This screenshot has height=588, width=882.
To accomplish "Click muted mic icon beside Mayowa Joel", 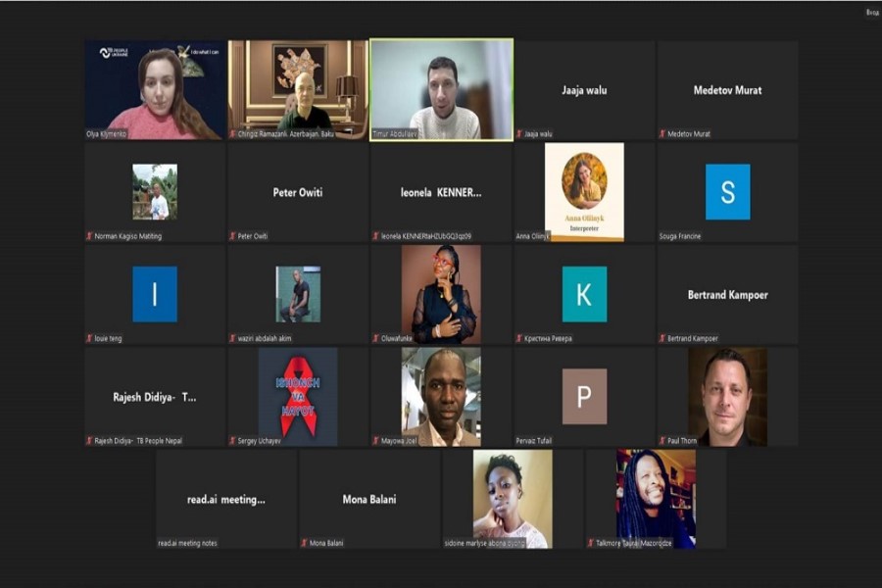I will (375, 441).
